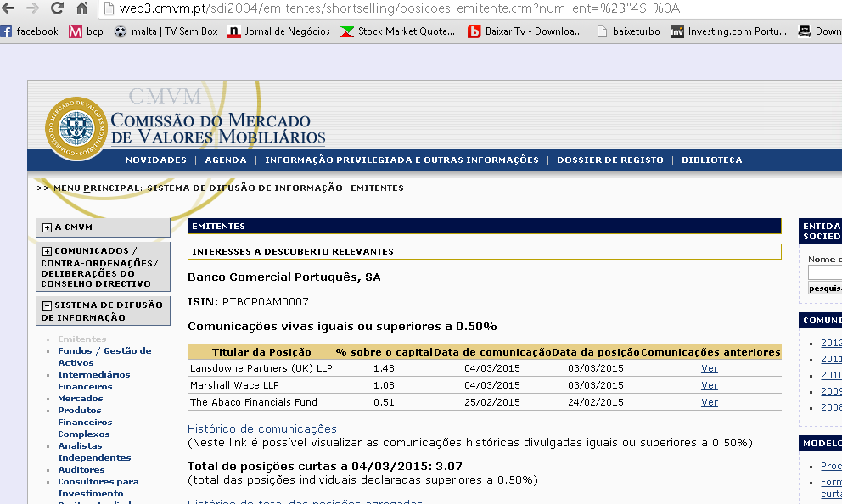Screen dimensions: 842x504
Task: Select the 1.48 capital percentage value
Action: pyautogui.click(x=384, y=368)
